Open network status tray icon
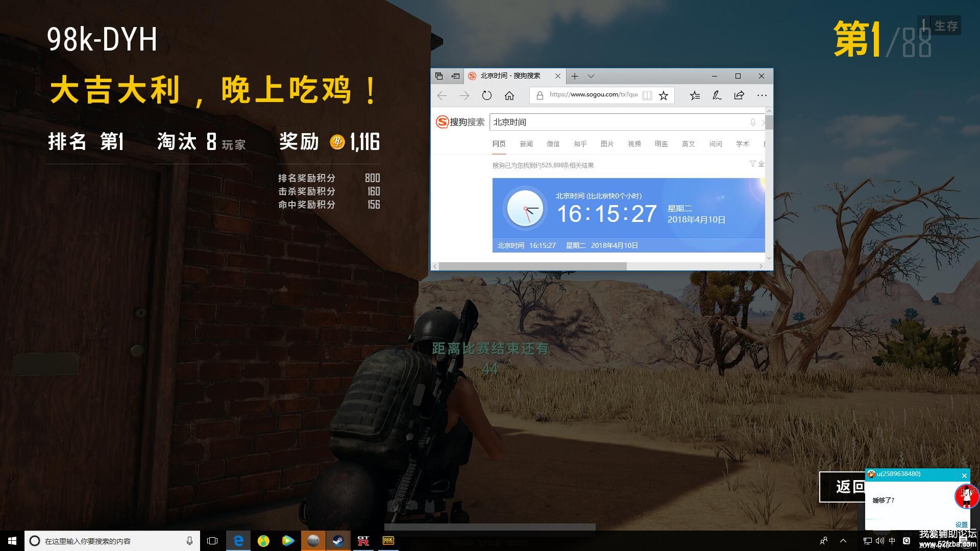This screenshot has height=551, width=980. (867, 541)
